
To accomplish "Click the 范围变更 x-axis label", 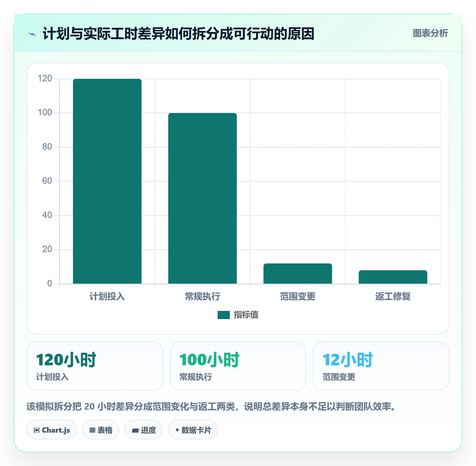I will (297, 297).
